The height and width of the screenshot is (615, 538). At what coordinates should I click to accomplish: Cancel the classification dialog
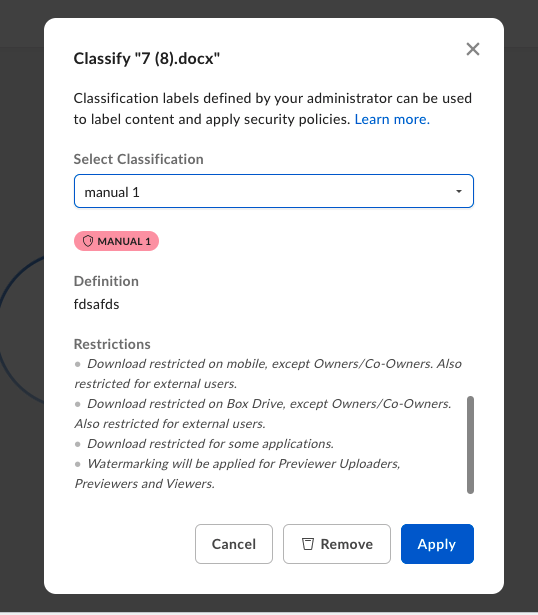click(x=234, y=544)
